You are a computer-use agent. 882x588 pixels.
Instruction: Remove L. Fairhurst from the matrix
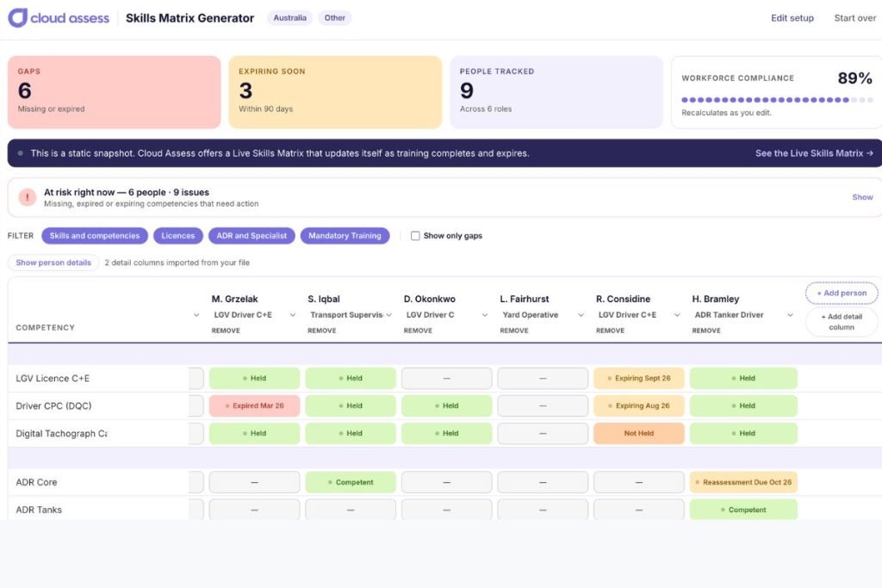(514, 331)
